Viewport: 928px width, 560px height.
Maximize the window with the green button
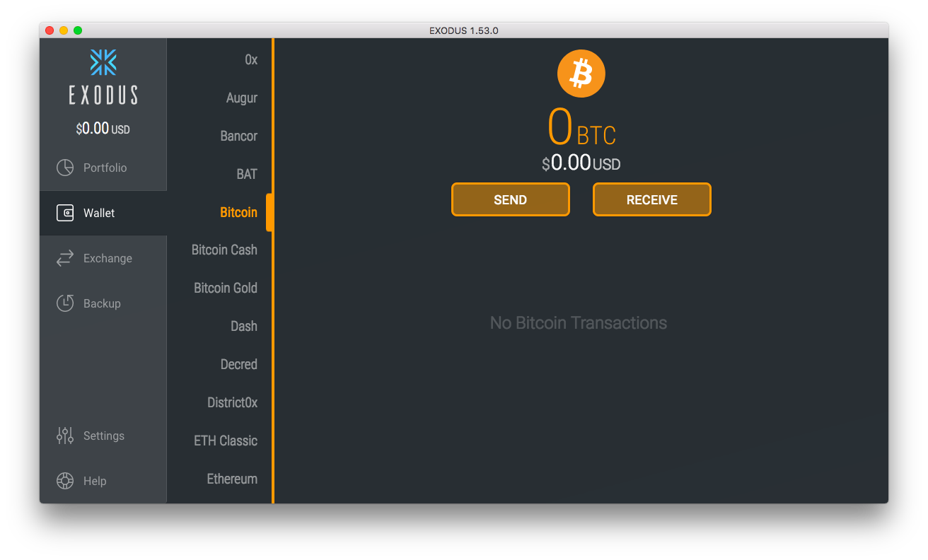pos(78,30)
